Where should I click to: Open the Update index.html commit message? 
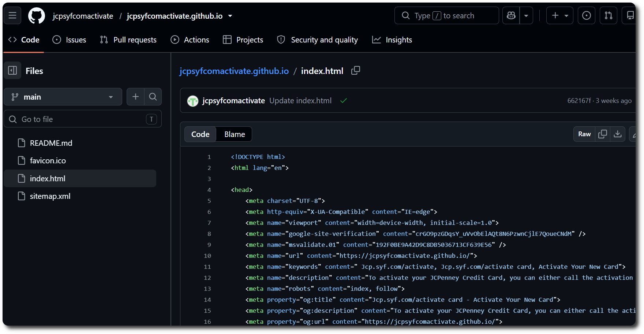coord(300,101)
